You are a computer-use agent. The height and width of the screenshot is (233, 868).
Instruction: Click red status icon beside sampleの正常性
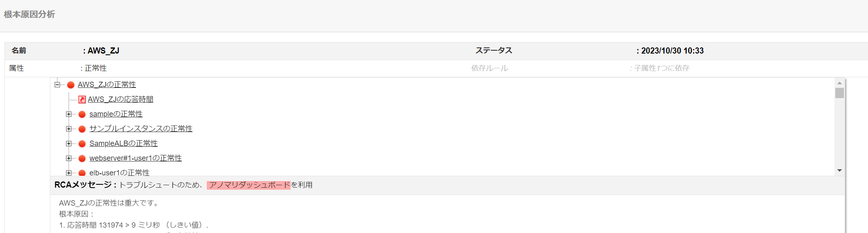tap(82, 114)
